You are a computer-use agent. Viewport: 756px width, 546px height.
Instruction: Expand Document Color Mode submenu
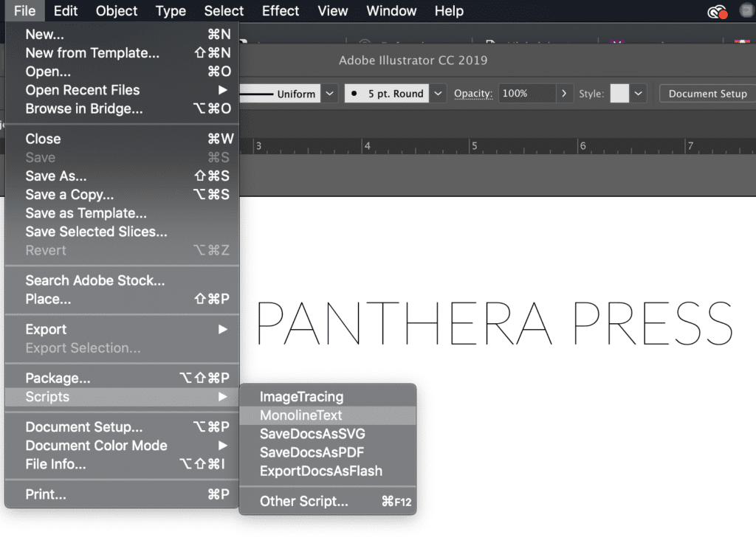point(222,445)
